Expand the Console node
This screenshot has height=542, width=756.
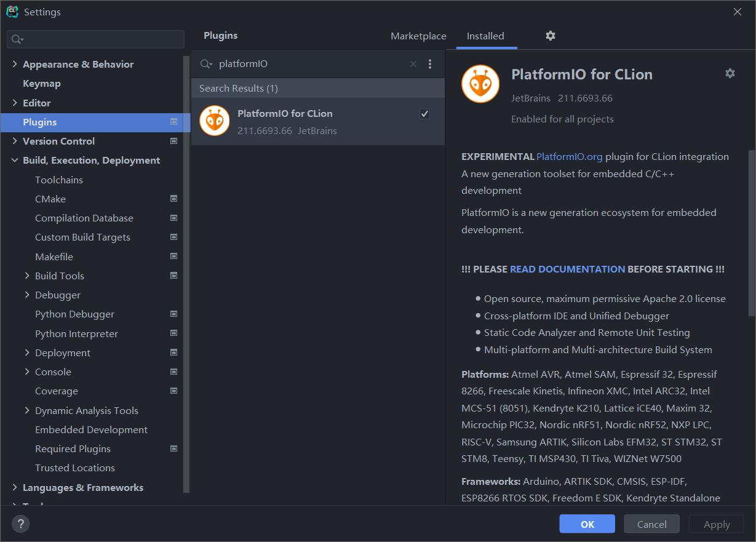(27, 372)
